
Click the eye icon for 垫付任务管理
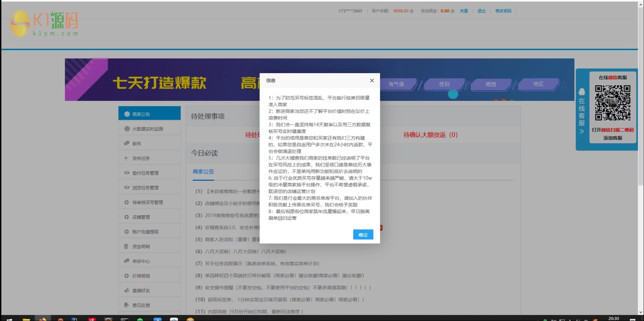click(127, 172)
